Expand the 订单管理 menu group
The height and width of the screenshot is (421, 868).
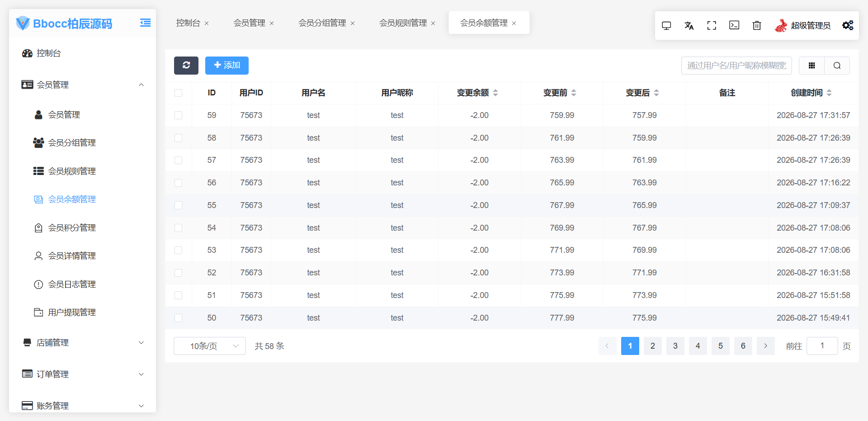(x=141, y=374)
